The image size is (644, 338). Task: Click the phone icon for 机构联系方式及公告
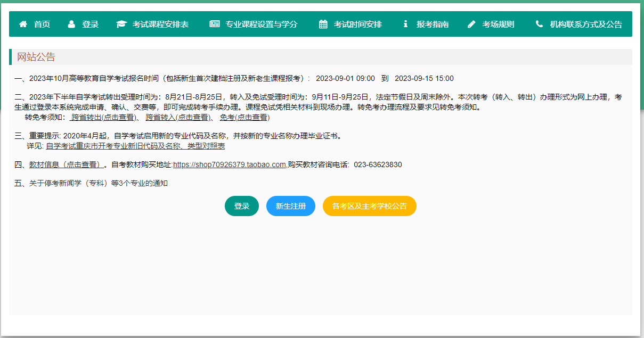pos(539,23)
